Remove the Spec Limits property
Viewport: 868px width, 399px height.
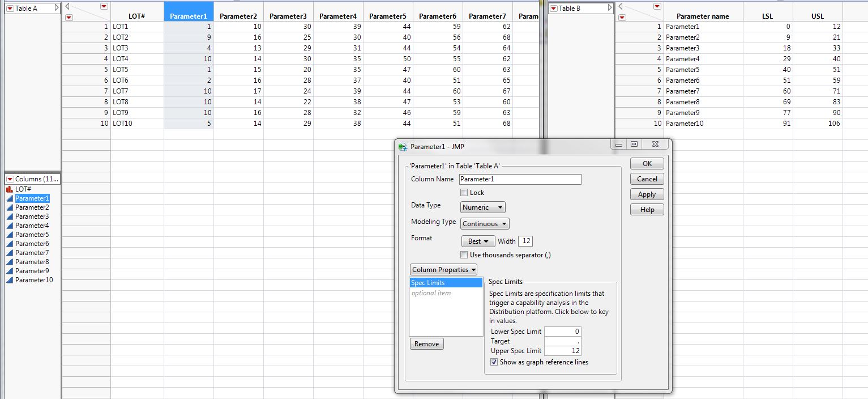pyautogui.click(x=426, y=343)
